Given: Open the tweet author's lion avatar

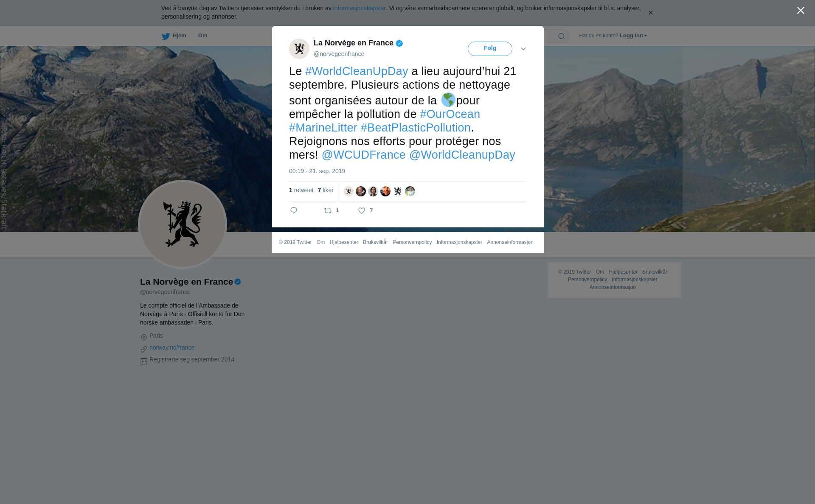Looking at the screenshot, I should pos(299,48).
